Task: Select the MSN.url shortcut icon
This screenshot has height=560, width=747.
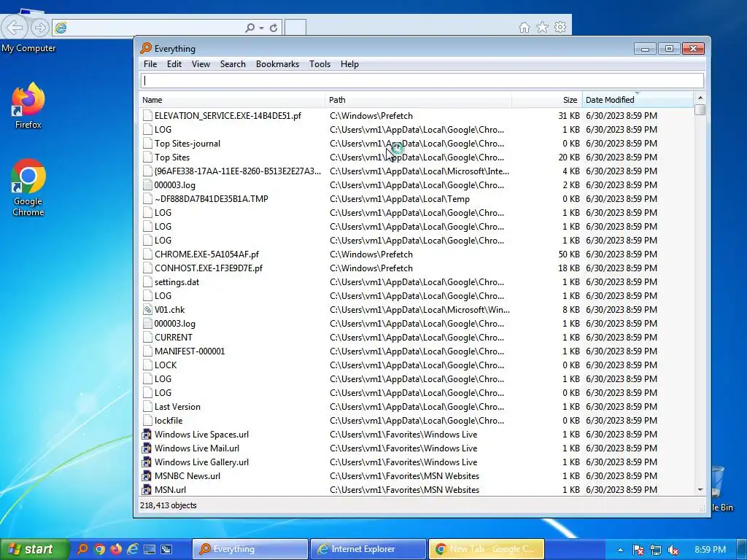Action: click(147, 489)
